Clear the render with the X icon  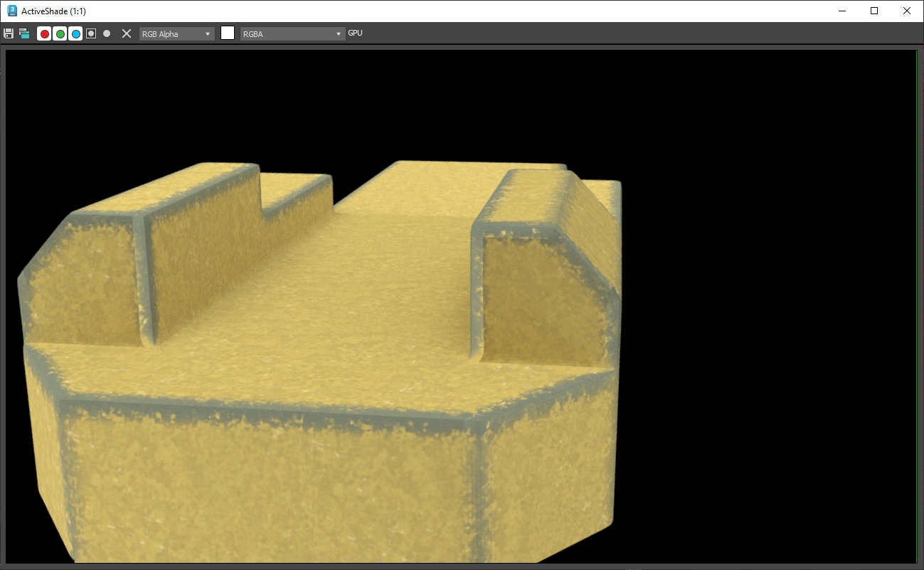tap(127, 33)
